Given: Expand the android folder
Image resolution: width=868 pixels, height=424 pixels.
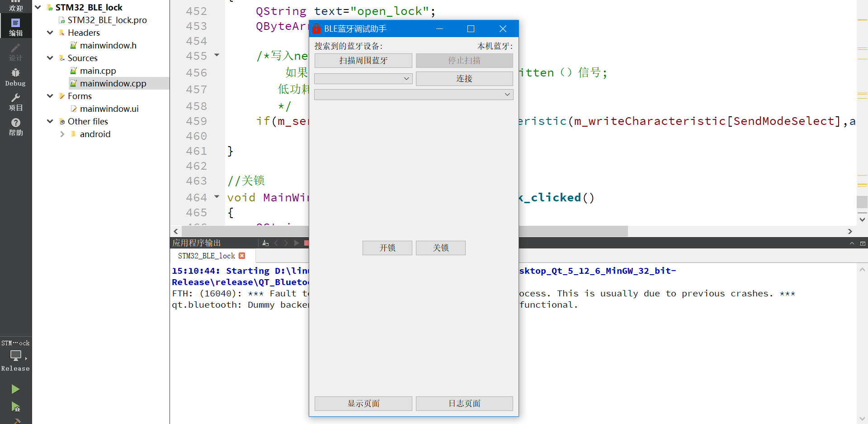Looking at the screenshot, I should pyautogui.click(x=62, y=134).
